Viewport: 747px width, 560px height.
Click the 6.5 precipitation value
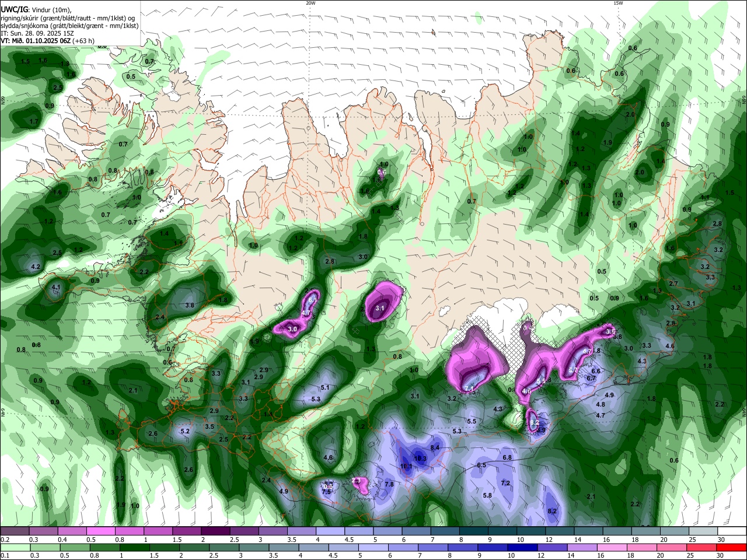pyautogui.click(x=481, y=465)
